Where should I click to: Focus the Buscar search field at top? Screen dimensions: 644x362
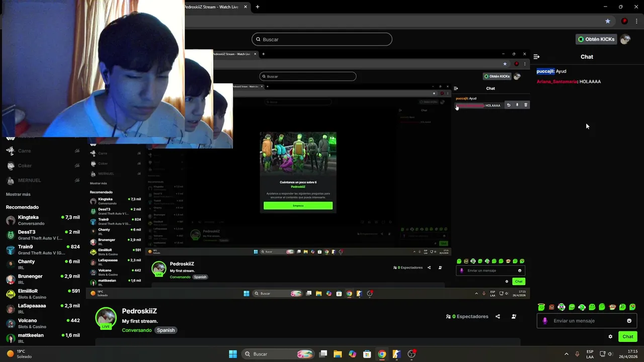click(322, 39)
